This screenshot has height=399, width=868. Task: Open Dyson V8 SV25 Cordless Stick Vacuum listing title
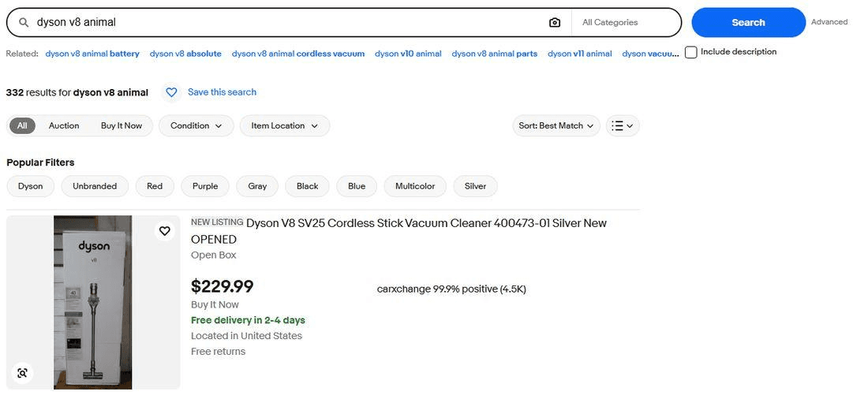(x=398, y=231)
